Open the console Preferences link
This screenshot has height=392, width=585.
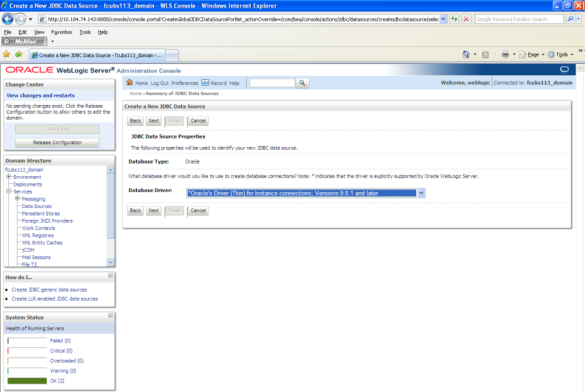coord(185,83)
